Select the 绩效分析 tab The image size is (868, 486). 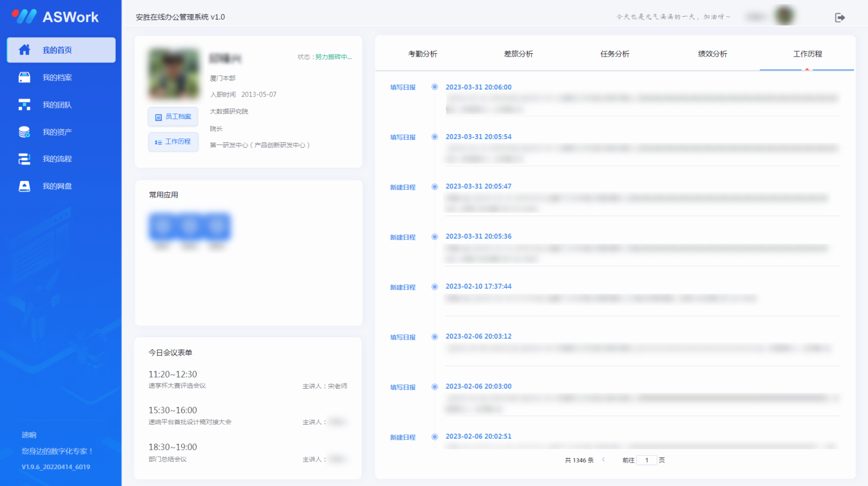point(712,54)
